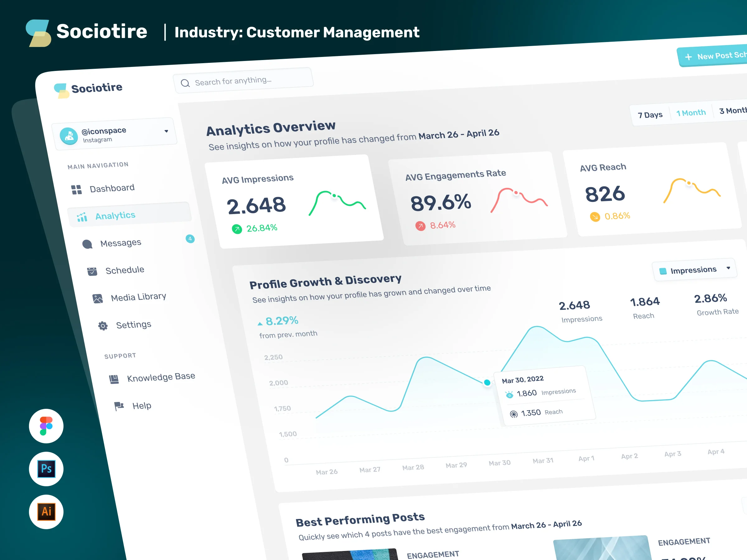Select the 7 Days range tab

click(x=650, y=115)
